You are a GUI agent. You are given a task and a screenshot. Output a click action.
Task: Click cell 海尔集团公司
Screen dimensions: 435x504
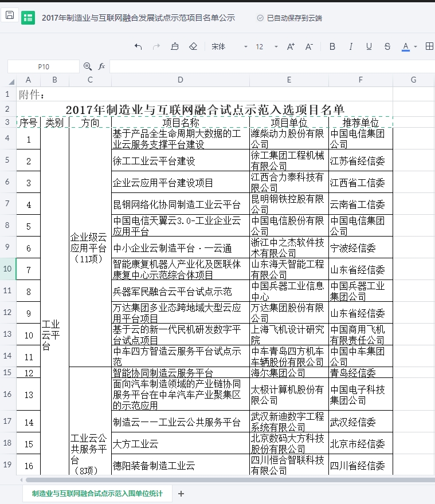tap(289, 372)
